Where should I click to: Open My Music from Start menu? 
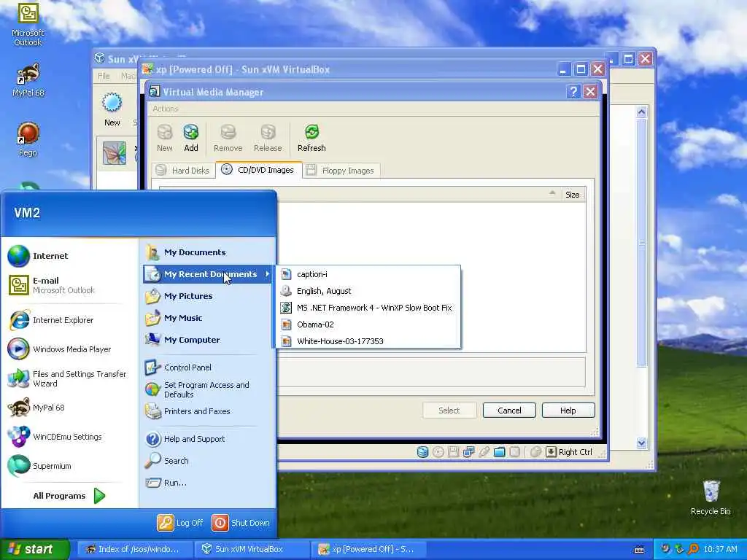208,318
